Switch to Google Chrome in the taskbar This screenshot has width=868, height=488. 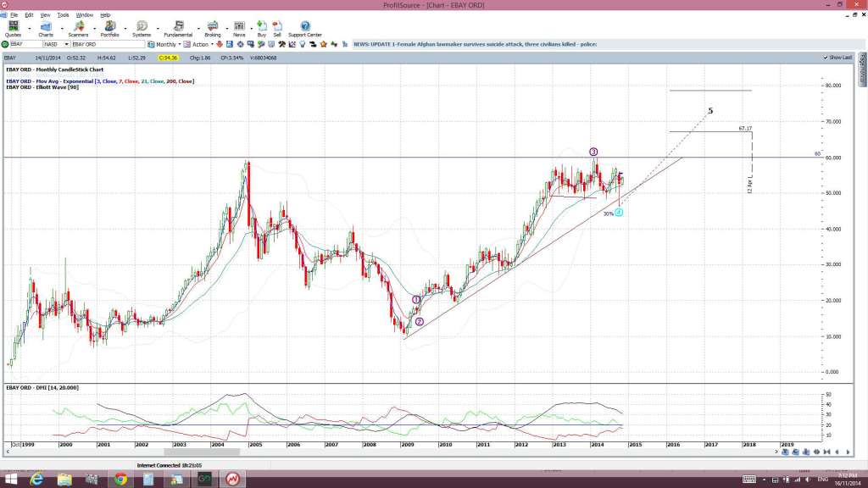[120, 480]
